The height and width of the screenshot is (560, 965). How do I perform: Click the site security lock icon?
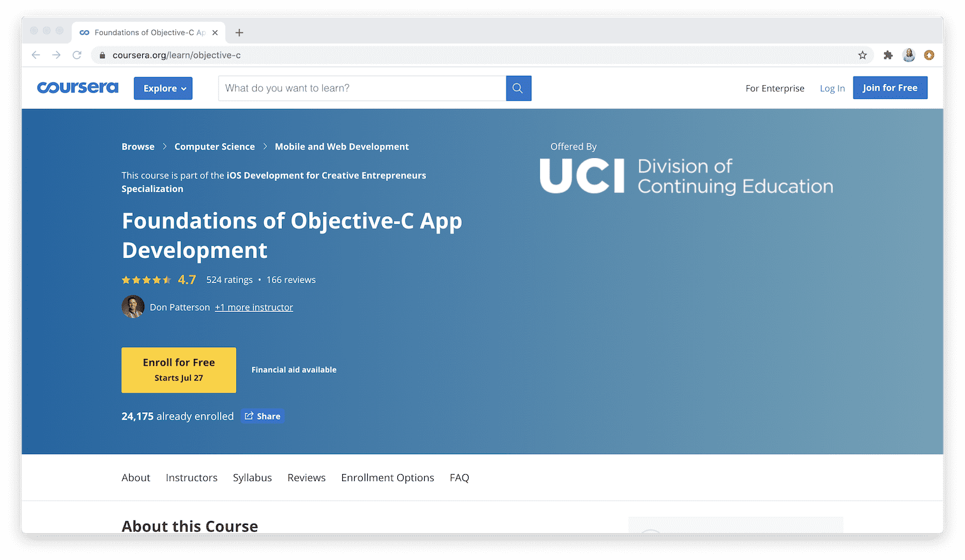click(x=102, y=55)
